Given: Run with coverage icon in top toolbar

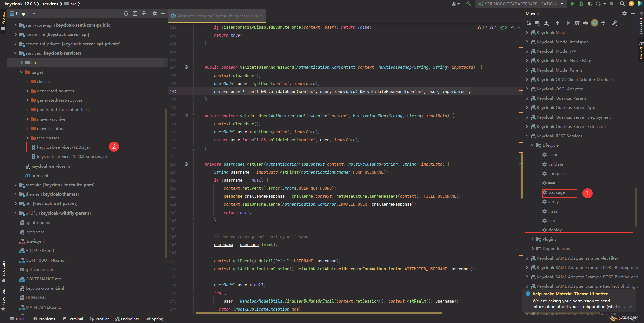Looking at the screenshot, I should [x=590, y=4].
